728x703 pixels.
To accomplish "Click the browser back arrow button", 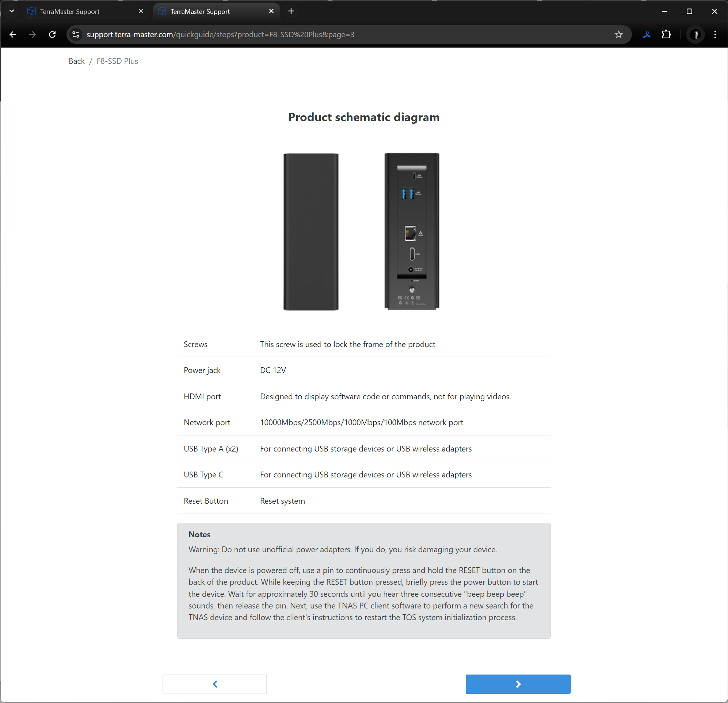I will (x=13, y=35).
